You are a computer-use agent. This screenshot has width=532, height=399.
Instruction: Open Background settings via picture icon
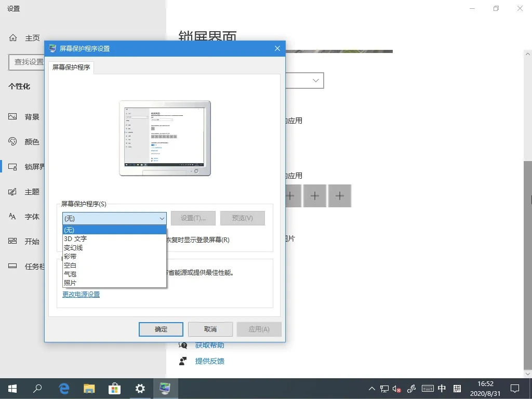pyautogui.click(x=13, y=117)
